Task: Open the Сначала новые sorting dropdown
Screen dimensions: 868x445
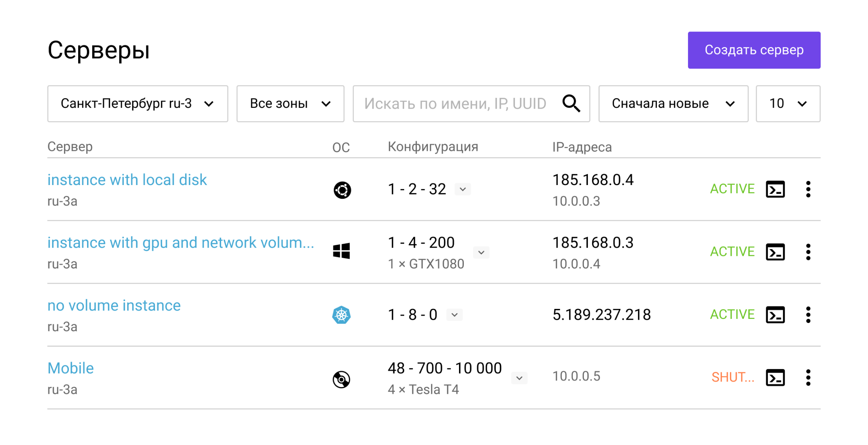Action: 673,103
